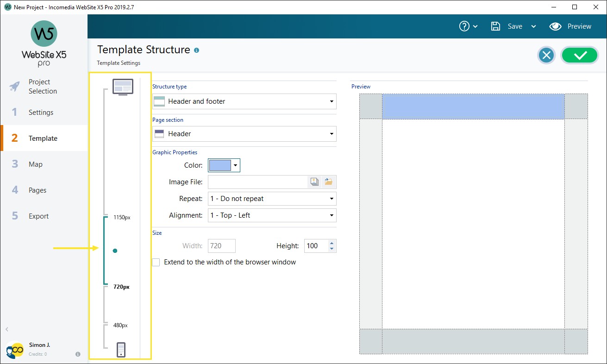The width and height of the screenshot is (607, 364).
Task: Go to step 3 Map
Action: tap(44, 164)
